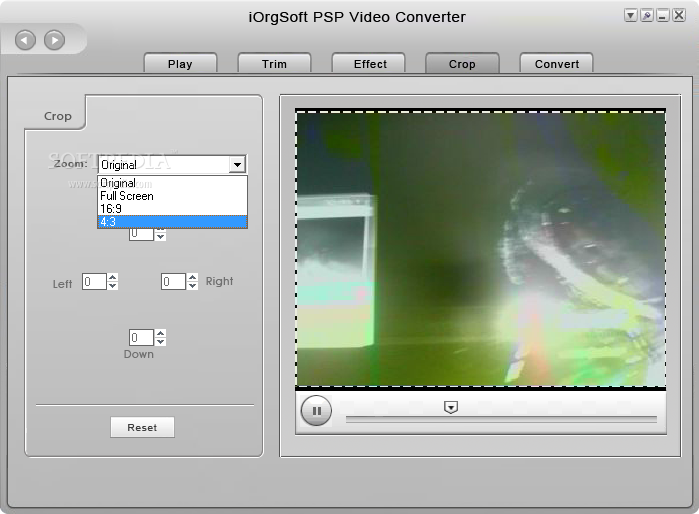Decrease the Right crop value
Viewport: 699px width, 514px height.
pos(192,286)
